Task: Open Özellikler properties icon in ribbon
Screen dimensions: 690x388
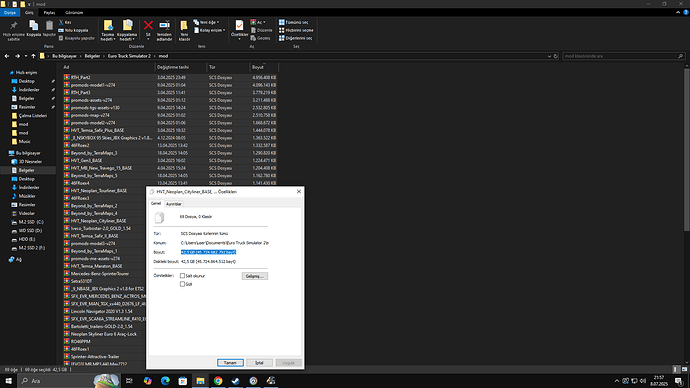Action: tap(239, 26)
